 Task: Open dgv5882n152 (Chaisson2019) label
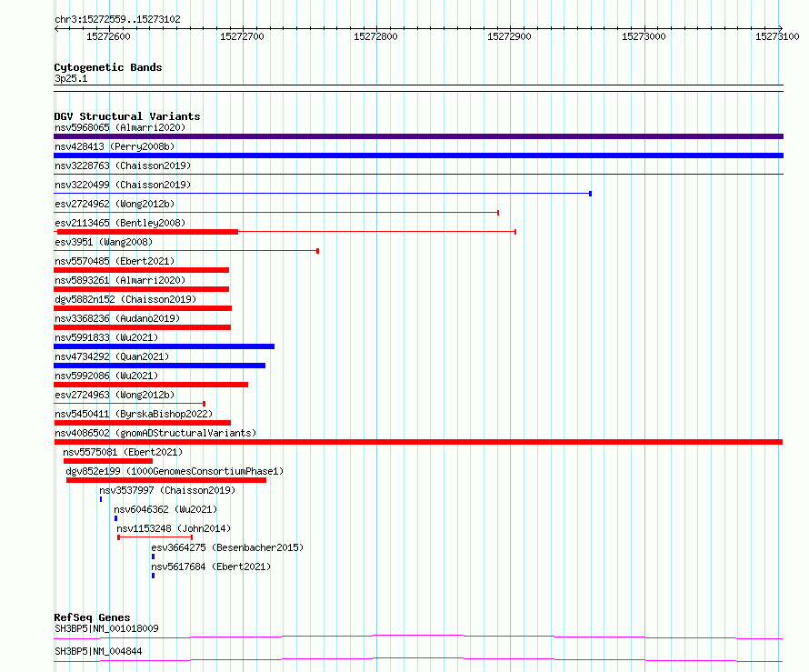pyautogui.click(x=125, y=299)
